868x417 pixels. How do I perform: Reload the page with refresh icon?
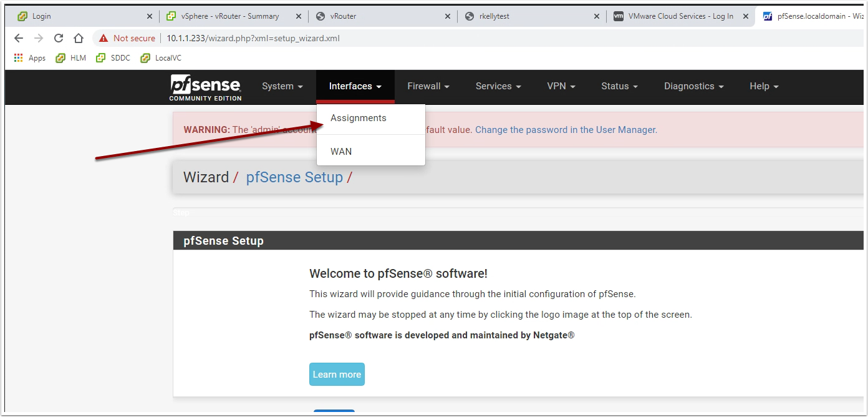59,38
